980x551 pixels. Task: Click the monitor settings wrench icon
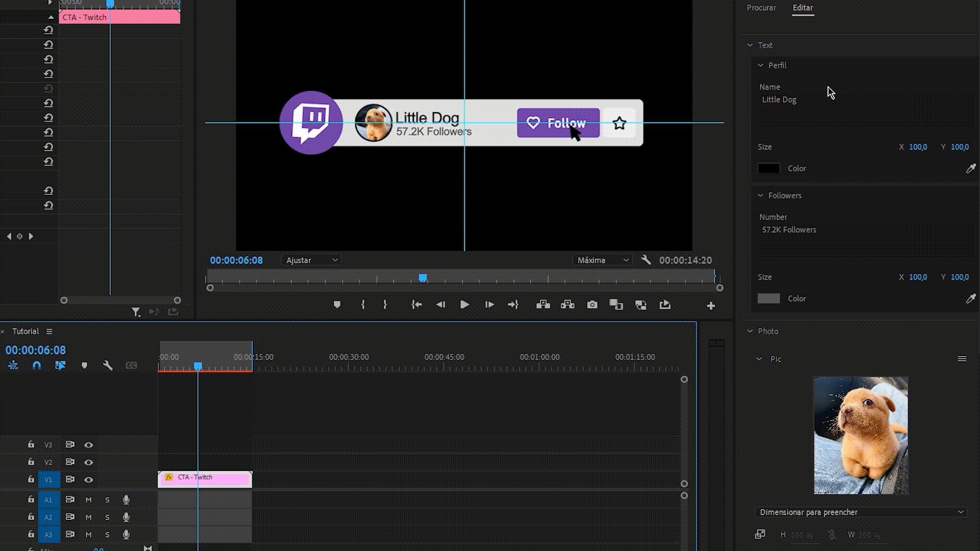click(x=646, y=260)
